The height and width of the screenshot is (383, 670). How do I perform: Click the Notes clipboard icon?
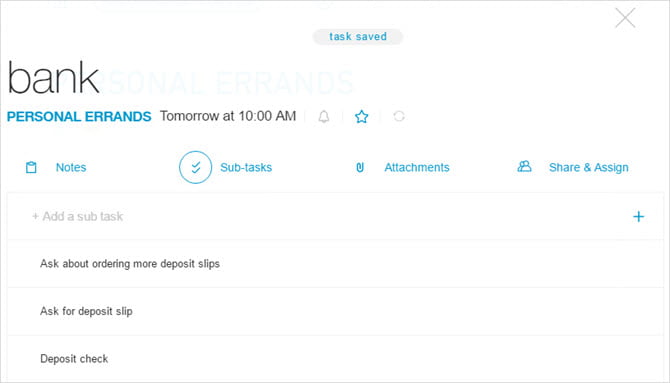tap(31, 168)
